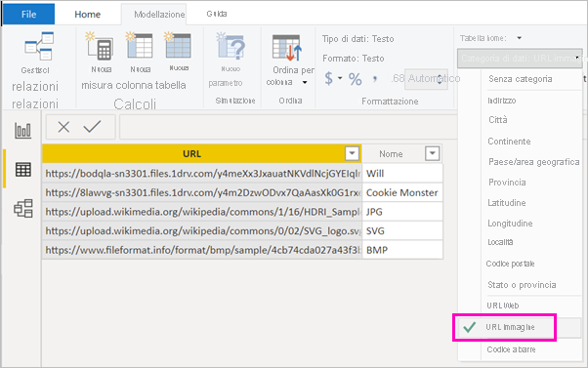The image size is (588, 368).
Task: Select the JPG name cell
Action: click(x=402, y=212)
